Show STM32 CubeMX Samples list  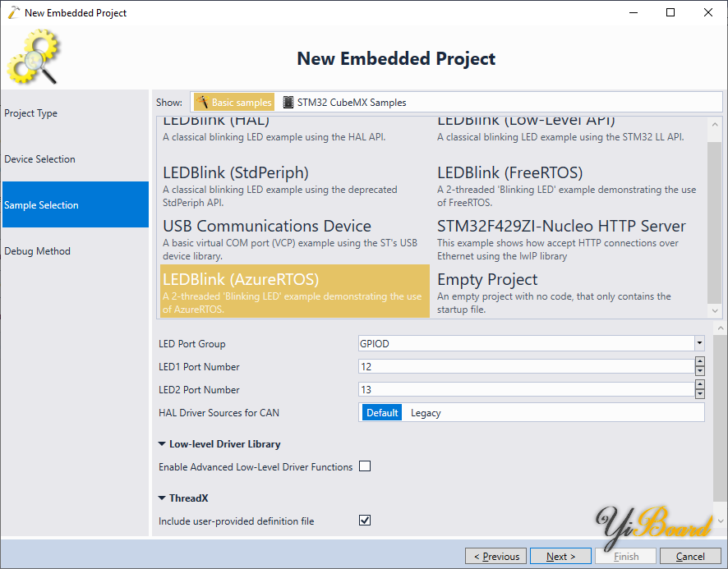pyautogui.click(x=344, y=102)
